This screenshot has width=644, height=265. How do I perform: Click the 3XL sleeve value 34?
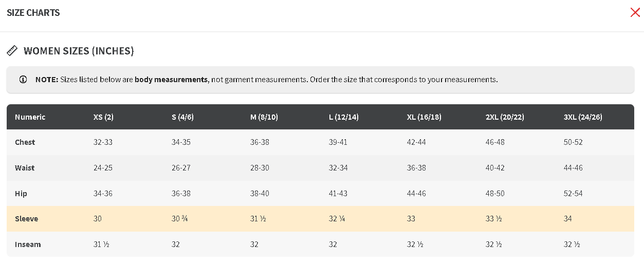click(x=568, y=219)
